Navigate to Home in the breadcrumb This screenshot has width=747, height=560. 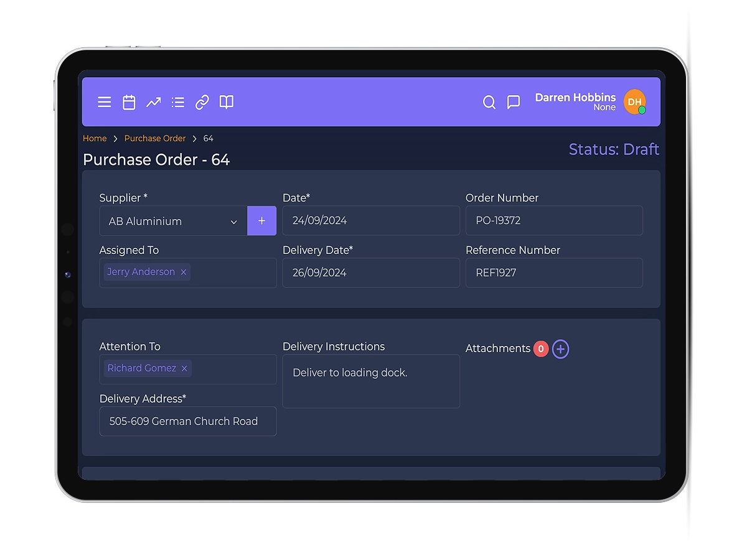(x=95, y=138)
